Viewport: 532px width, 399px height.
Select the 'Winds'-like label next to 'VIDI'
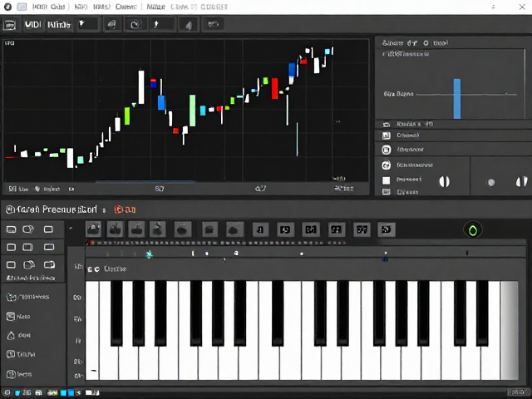(59, 24)
